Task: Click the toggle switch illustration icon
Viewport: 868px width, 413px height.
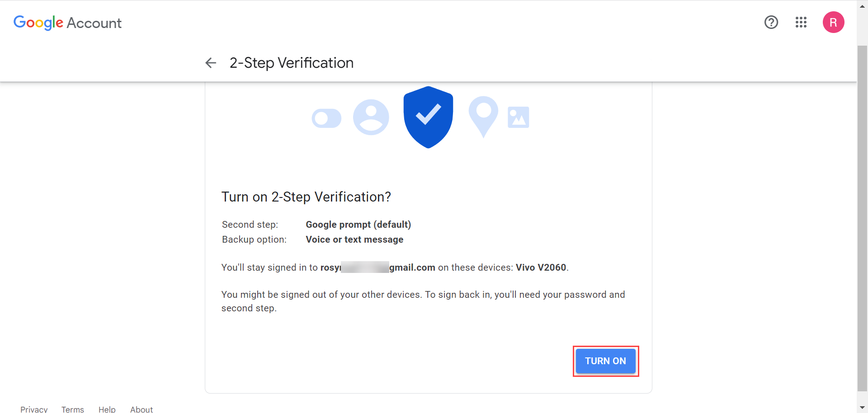Action: 326,117
